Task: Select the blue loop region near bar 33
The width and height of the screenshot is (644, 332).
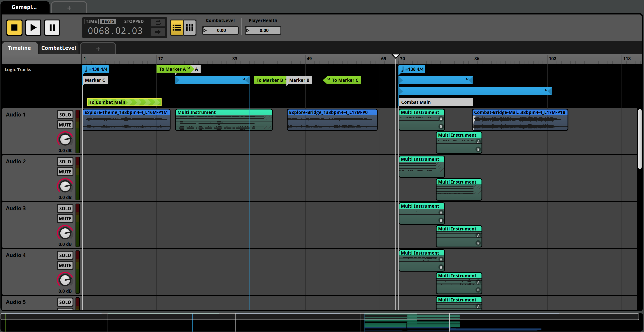Action: tap(212, 80)
